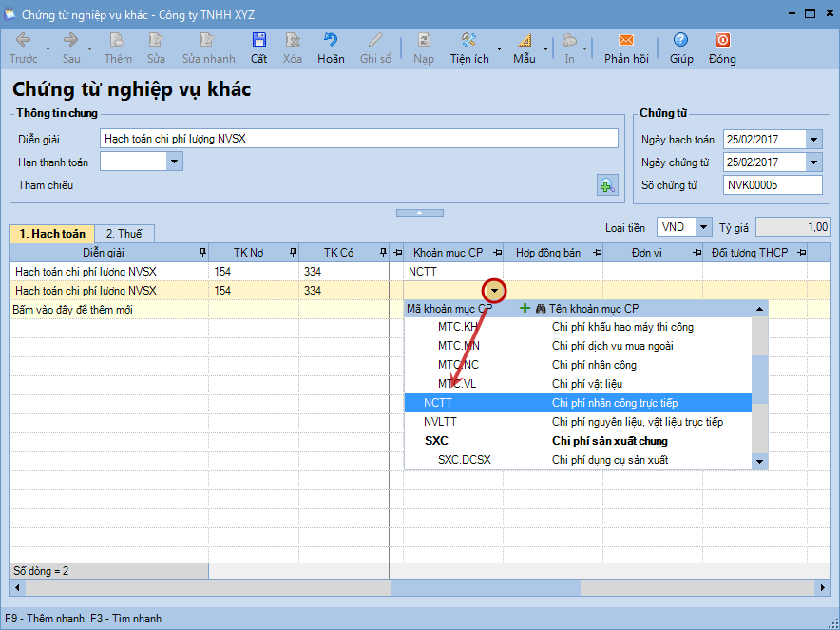This screenshot has width=840, height=630.
Task: Open the Tiện ích utilities tool
Action: click(469, 41)
